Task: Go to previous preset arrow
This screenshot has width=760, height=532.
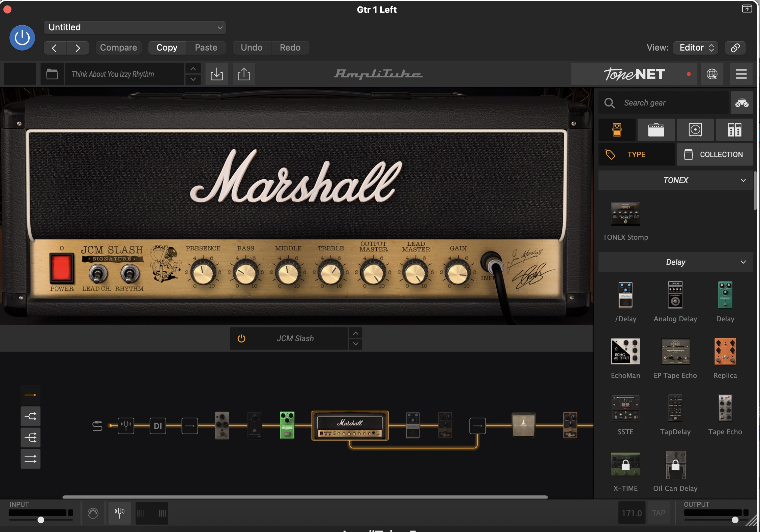Action: coord(55,48)
